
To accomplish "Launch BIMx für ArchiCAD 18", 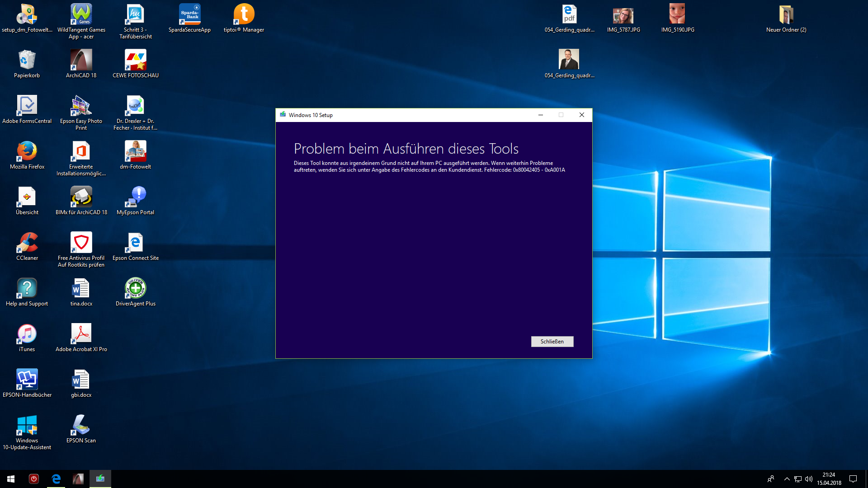I will click(81, 201).
